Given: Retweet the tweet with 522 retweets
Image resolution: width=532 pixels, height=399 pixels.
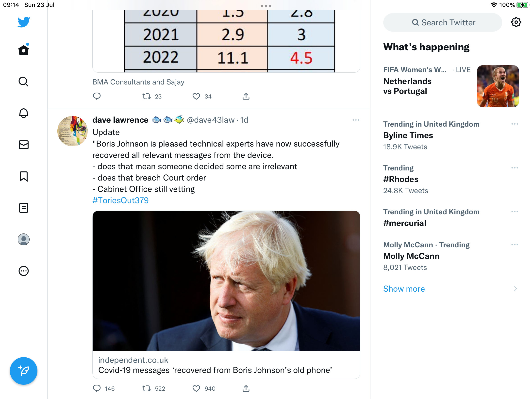Looking at the screenshot, I should tap(147, 388).
